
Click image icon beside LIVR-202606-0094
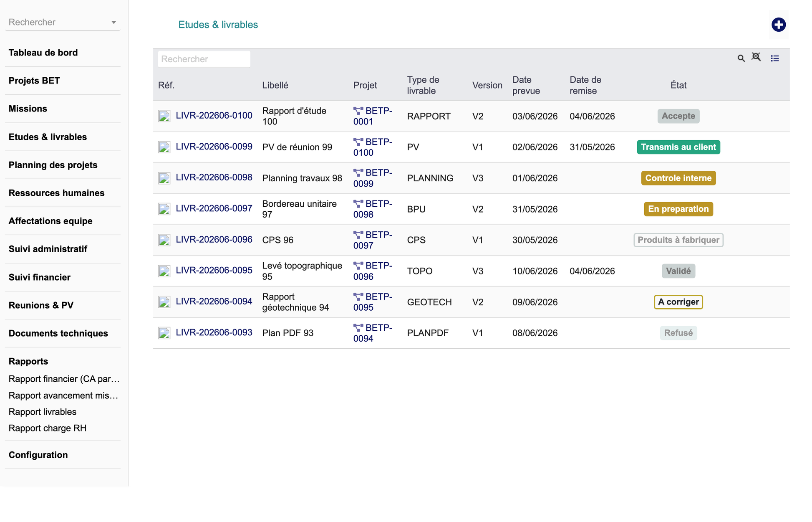tap(164, 302)
